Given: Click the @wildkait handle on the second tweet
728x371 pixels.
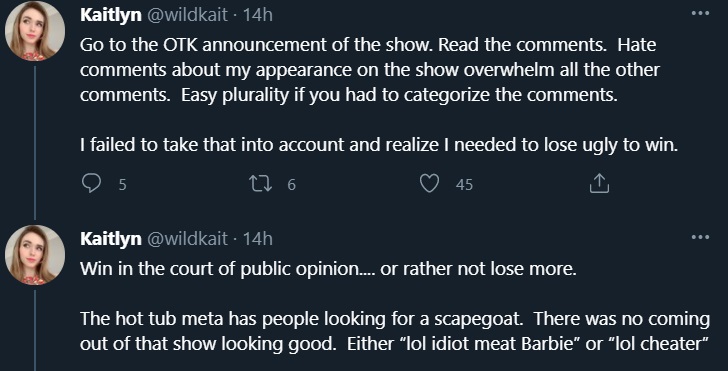Looking at the screenshot, I should pos(188,239).
